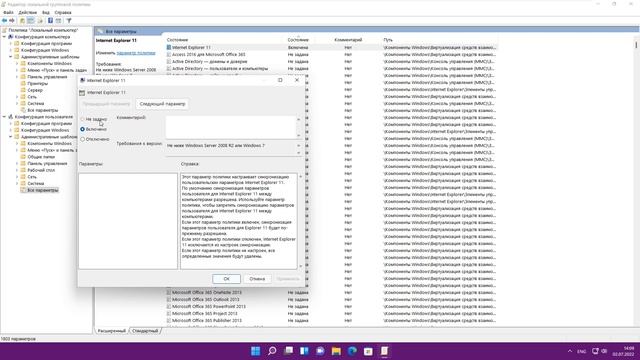The image size is (640, 360).
Task: Select the Общие папки folder in the tree
Action: 41,157
